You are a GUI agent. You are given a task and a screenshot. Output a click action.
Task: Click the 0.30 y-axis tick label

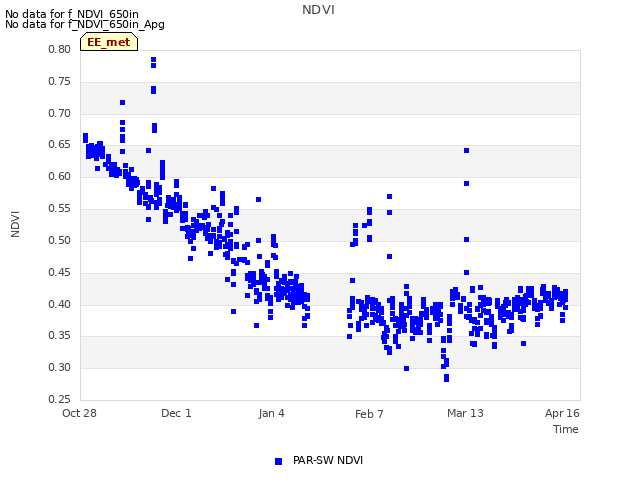click(60, 367)
